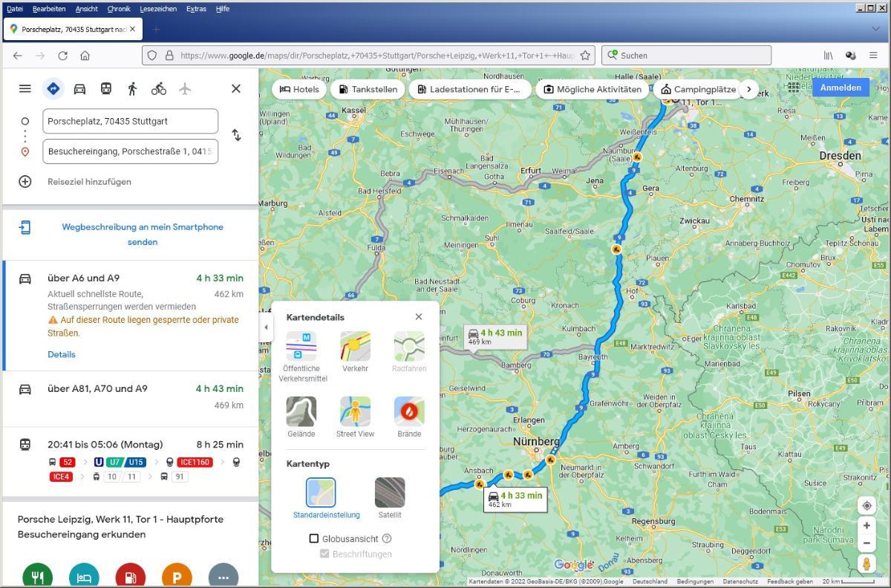Click the Anmelden button
This screenshot has height=588, width=891.
840,88
